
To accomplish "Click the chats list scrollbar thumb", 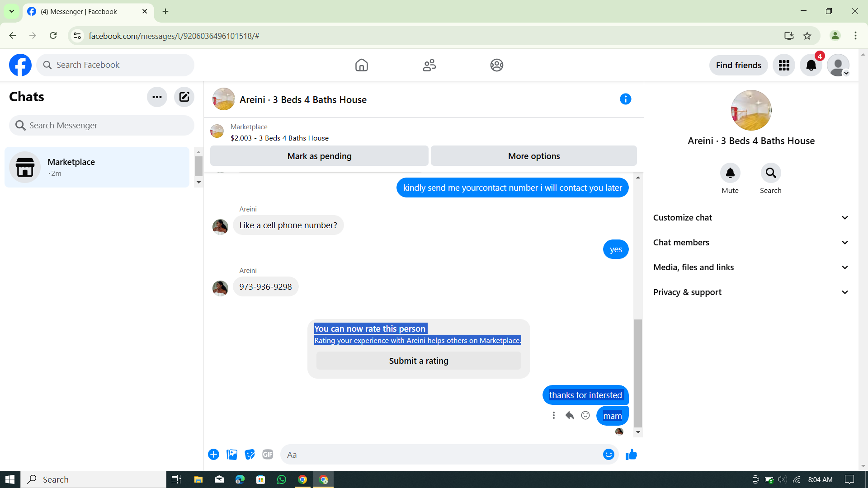I will click(x=198, y=166).
